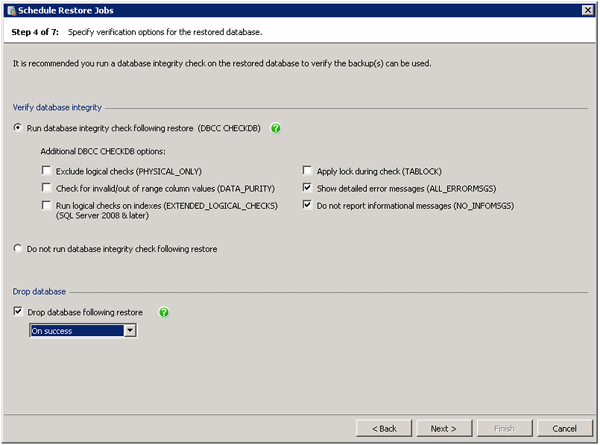This screenshot has width=600, height=445.
Task: Choose Do not run database integrity check
Action: [19, 248]
